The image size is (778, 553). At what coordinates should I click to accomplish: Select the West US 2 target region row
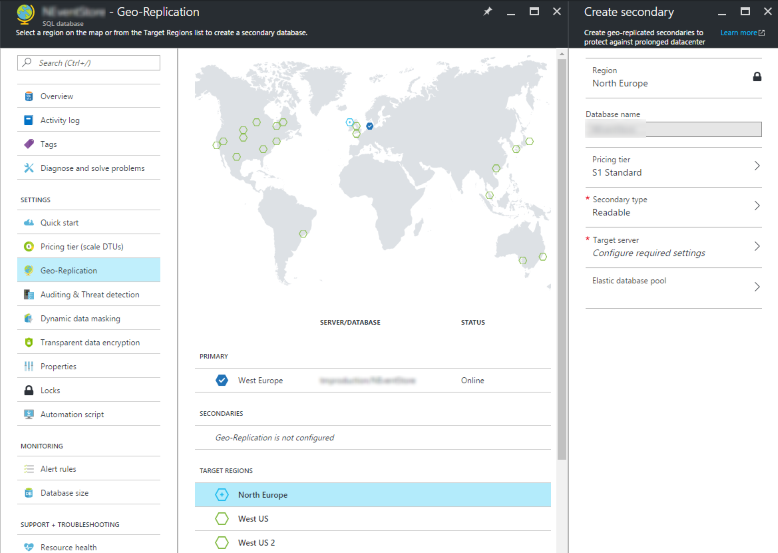(373, 543)
